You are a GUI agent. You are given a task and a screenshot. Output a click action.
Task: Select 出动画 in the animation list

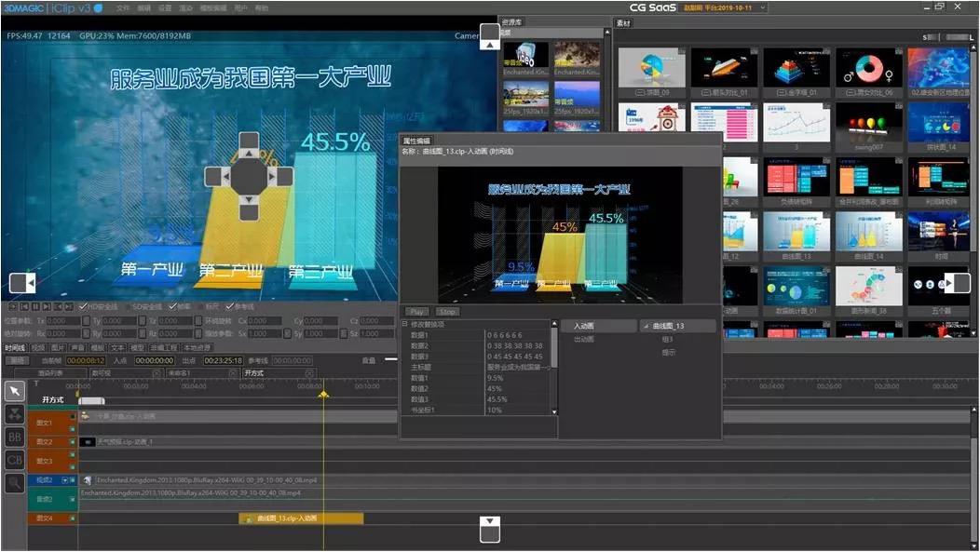(x=584, y=339)
